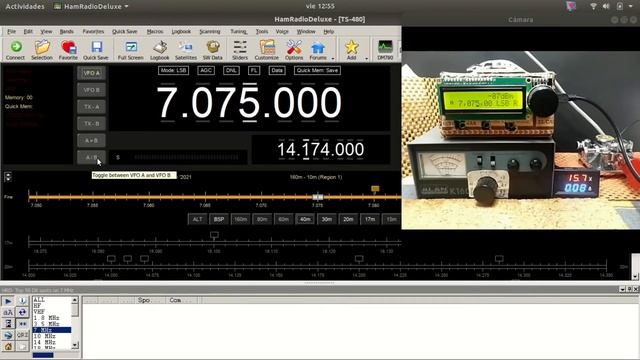
Task: Click the DX panel dropdown arrow at its right edge
Action: 622,289
